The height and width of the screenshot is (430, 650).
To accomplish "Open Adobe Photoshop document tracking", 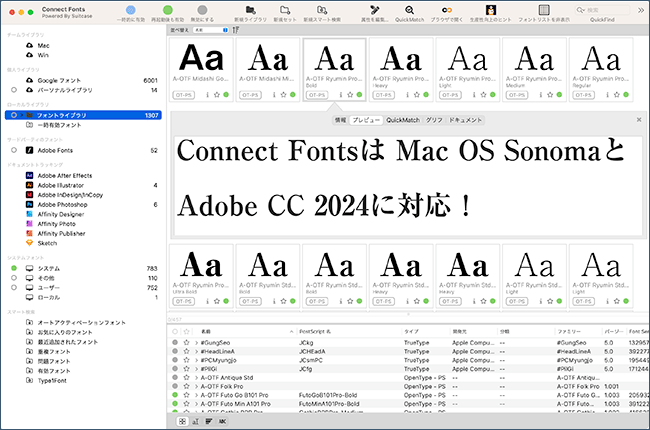I will pyautogui.click(x=63, y=204).
